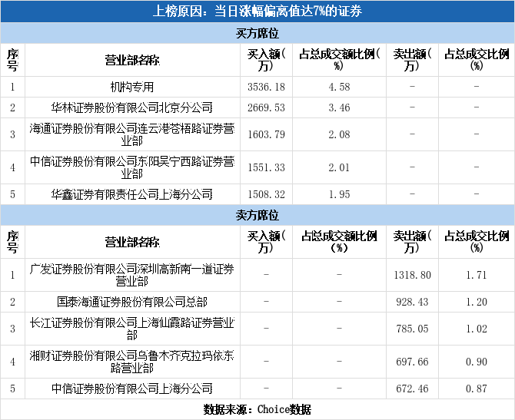Click the buy amount 2669.53
515x420 pixels.
[x=266, y=107]
